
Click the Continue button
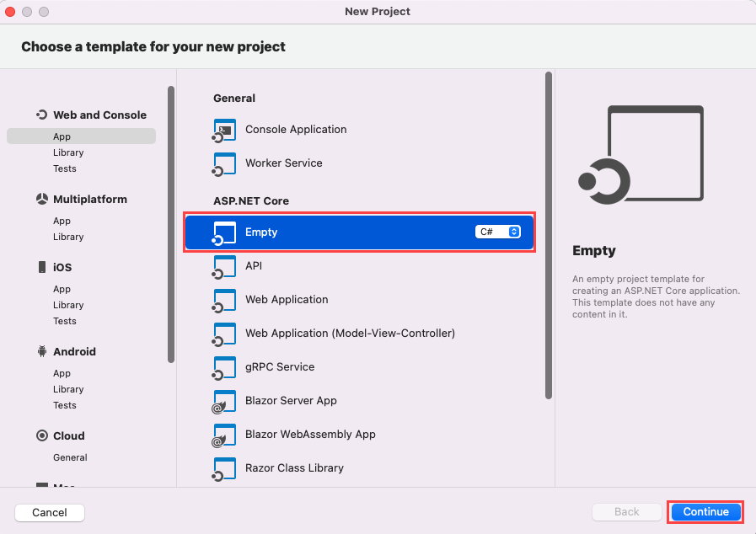(706, 512)
